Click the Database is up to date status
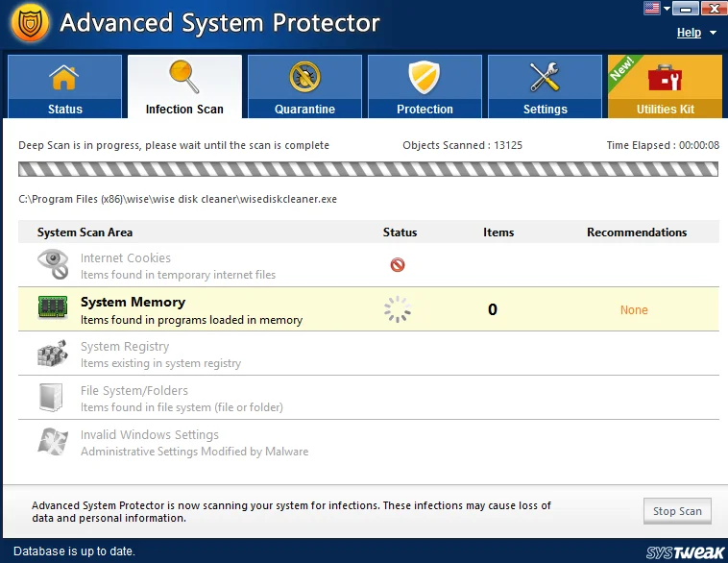This screenshot has height=563, width=728. 74,551
